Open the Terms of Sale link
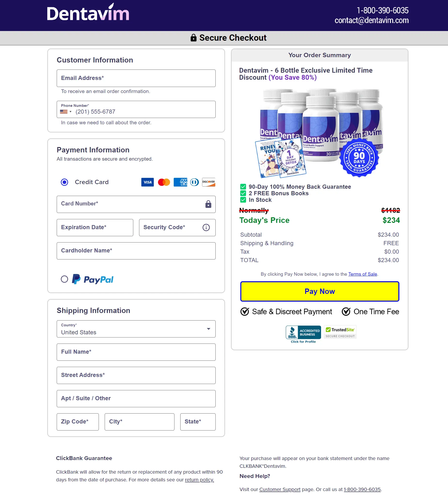The width and height of the screenshot is (448, 501). tap(362, 274)
